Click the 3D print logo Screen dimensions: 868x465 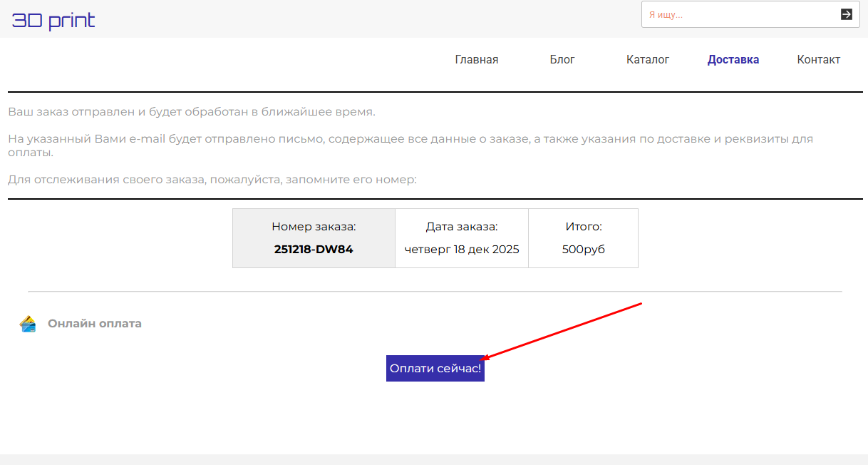[x=53, y=20]
